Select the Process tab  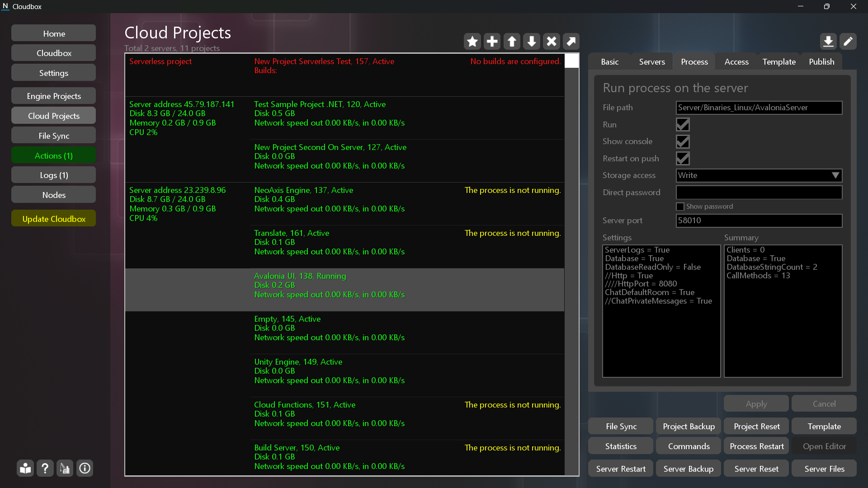point(694,62)
